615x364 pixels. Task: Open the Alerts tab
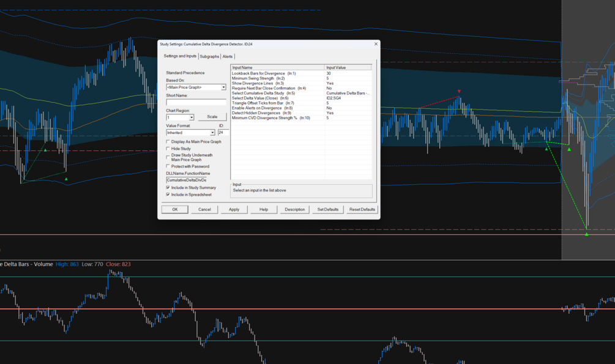228,56
